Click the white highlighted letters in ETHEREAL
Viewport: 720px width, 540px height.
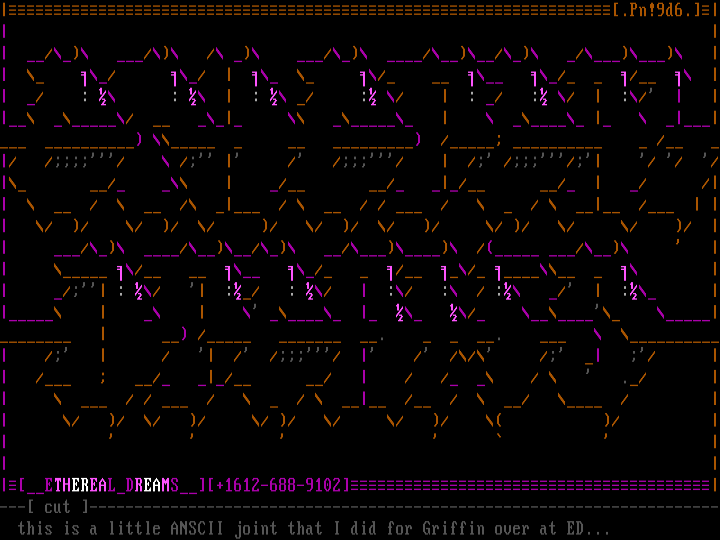(x=76, y=485)
